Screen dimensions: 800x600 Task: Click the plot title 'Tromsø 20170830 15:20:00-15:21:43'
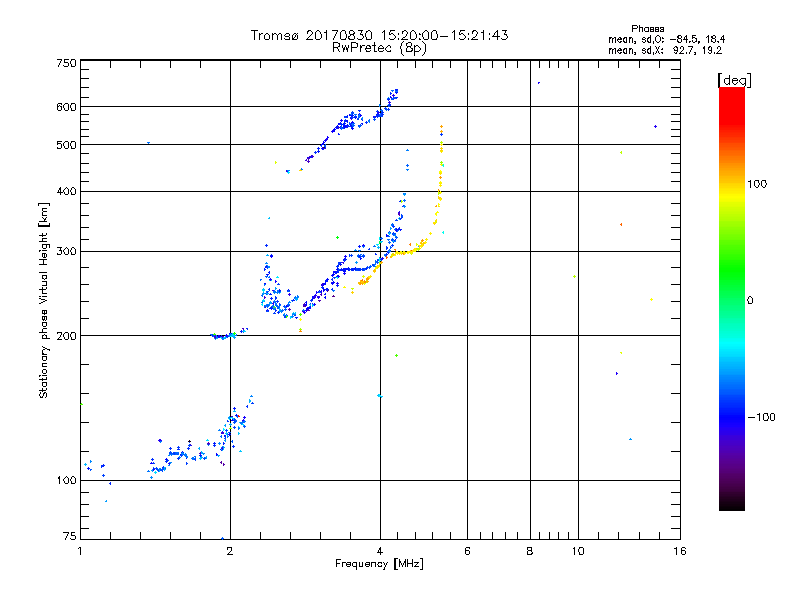[379, 35]
